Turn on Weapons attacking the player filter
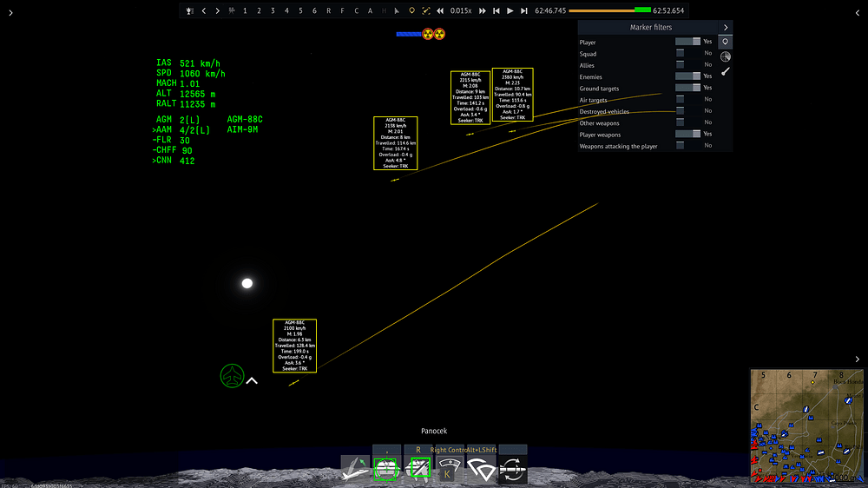The width and height of the screenshot is (868, 488). tap(687, 146)
